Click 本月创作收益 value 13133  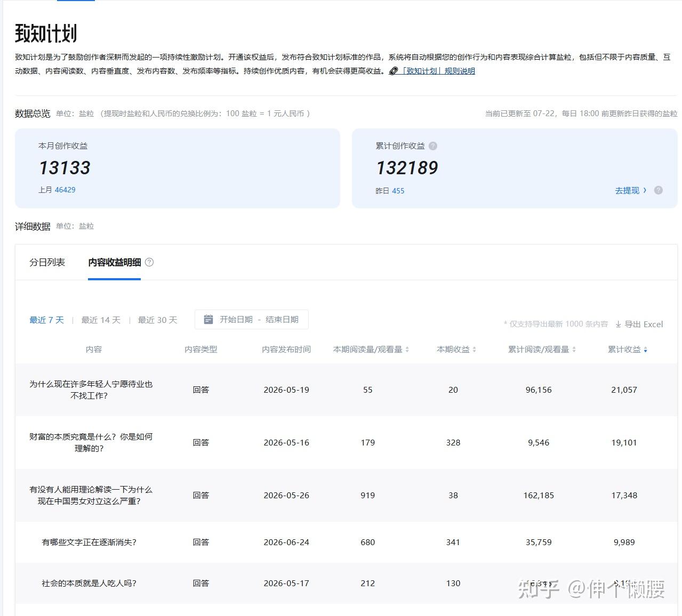(x=65, y=168)
